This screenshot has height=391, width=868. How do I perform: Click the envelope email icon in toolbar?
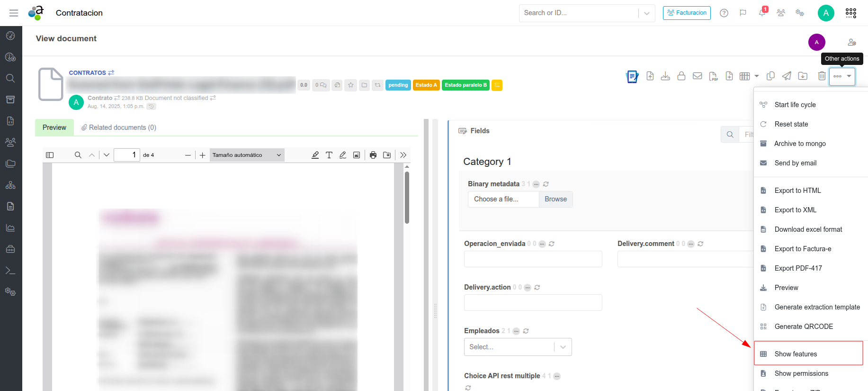click(697, 76)
